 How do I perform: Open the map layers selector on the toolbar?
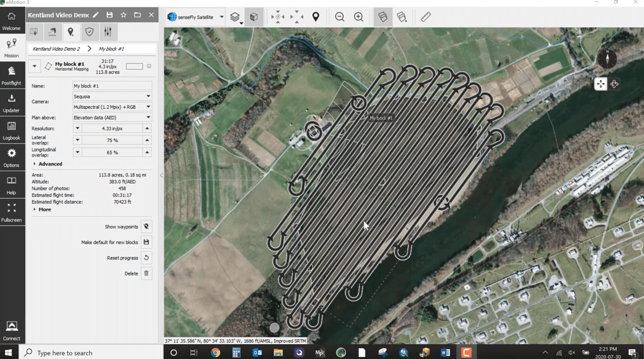[235, 17]
